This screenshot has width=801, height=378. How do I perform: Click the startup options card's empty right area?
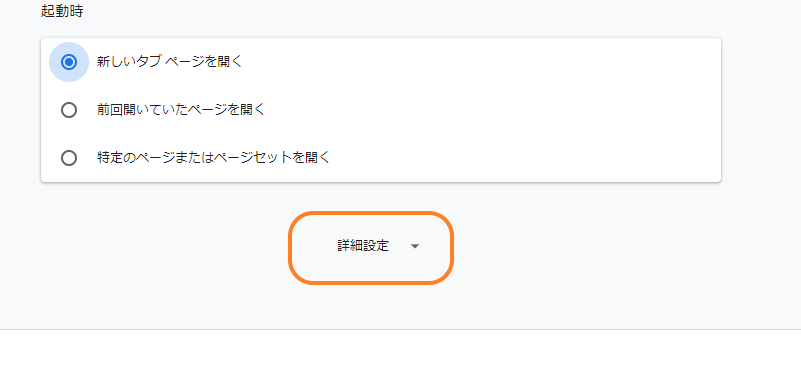(536, 110)
